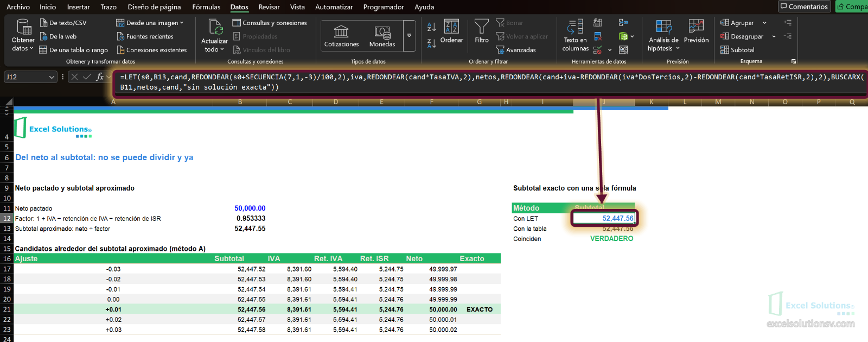Open Texto en columnas wizard
Screen dimensions: 868x342
pyautogui.click(x=575, y=36)
